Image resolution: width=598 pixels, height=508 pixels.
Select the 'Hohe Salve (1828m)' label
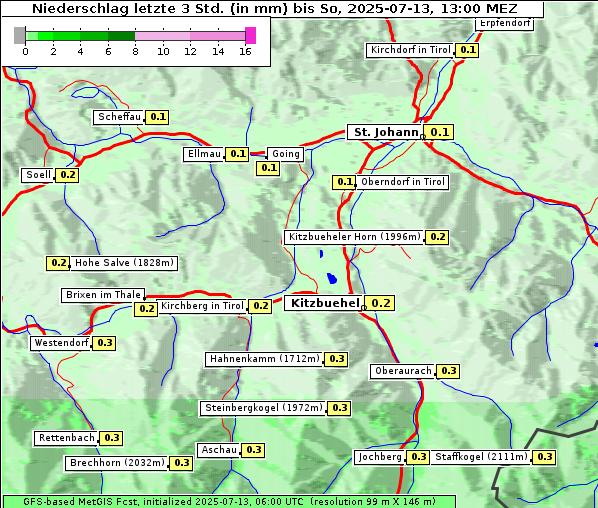point(124,263)
